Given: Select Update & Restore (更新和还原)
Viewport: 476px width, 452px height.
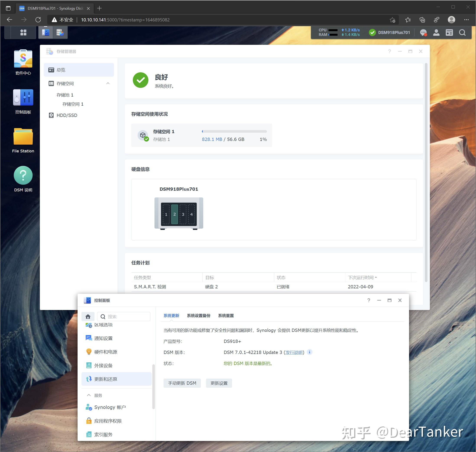Looking at the screenshot, I should click(117, 379).
